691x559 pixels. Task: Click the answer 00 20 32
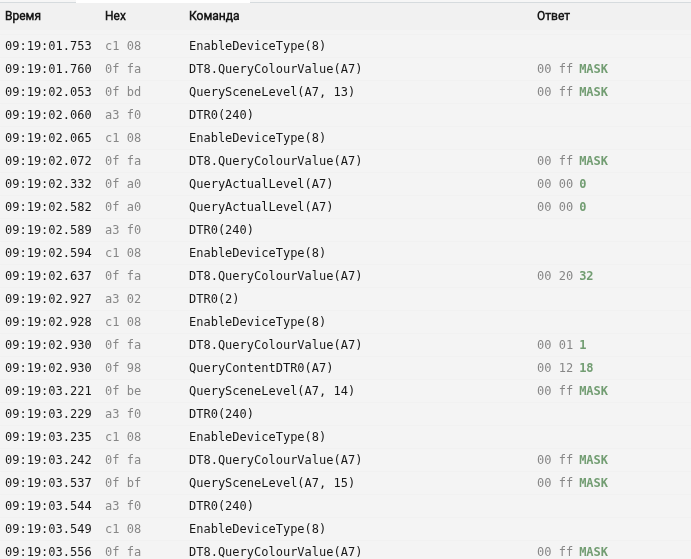(565, 276)
